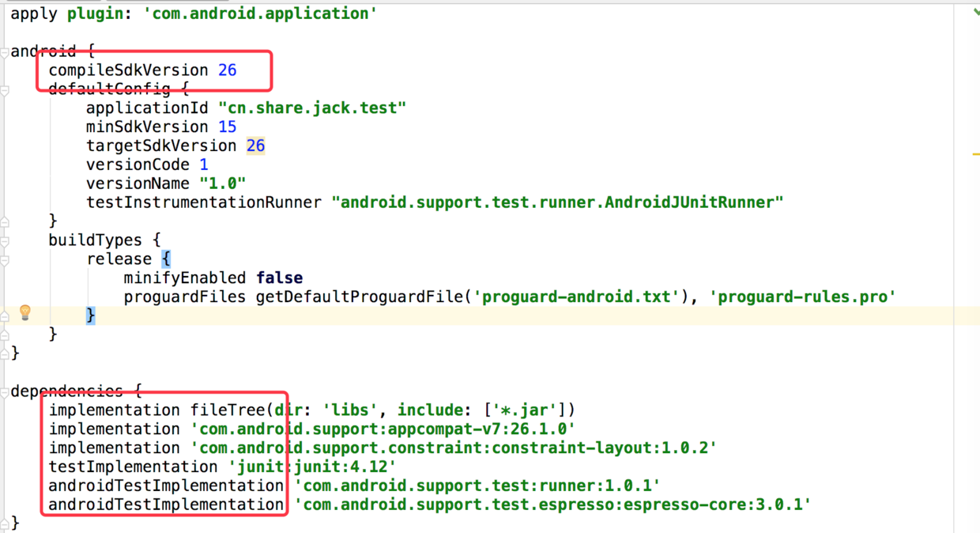
Task: Click the test:runner:1.0.1 dependency string
Action: tap(477, 486)
